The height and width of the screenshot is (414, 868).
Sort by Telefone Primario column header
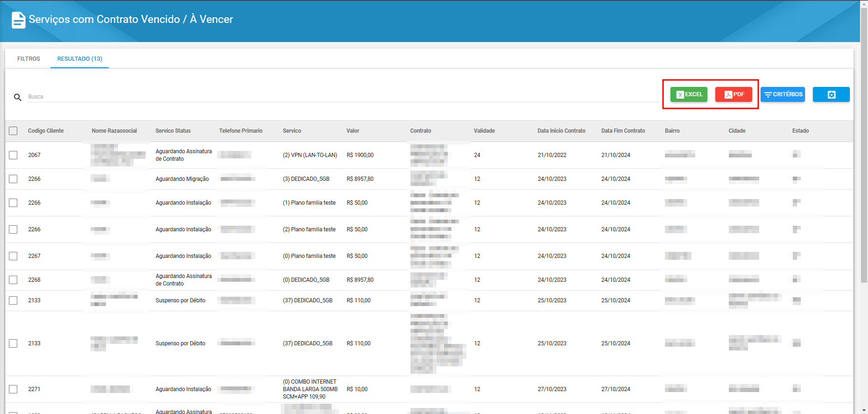tap(241, 131)
